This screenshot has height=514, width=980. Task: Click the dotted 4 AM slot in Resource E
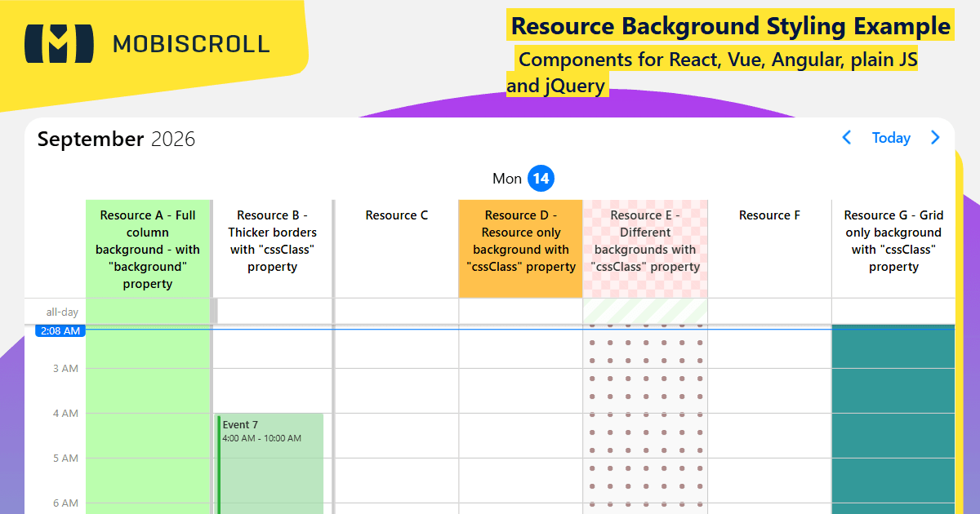coord(645,436)
